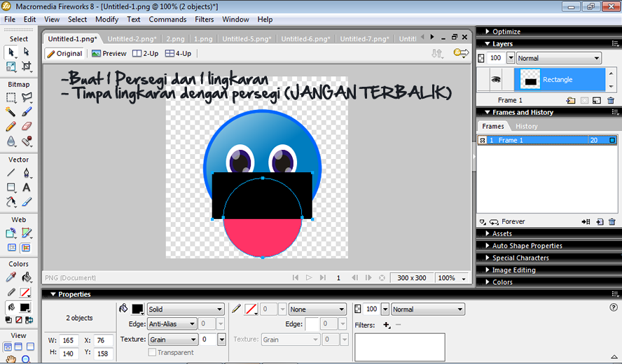This screenshot has height=364, width=622.
Task: Enable the Transparent checkbox
Action: tap(152, 352)
